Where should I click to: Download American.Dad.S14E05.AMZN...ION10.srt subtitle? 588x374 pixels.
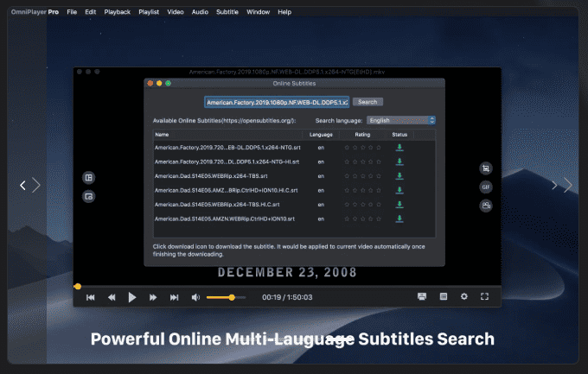[399, 219]
